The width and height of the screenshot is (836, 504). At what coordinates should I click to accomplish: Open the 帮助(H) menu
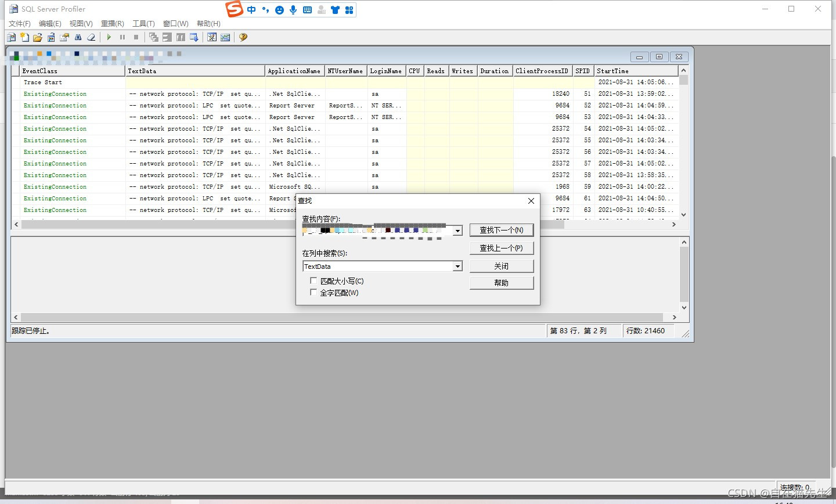[208, 24]
